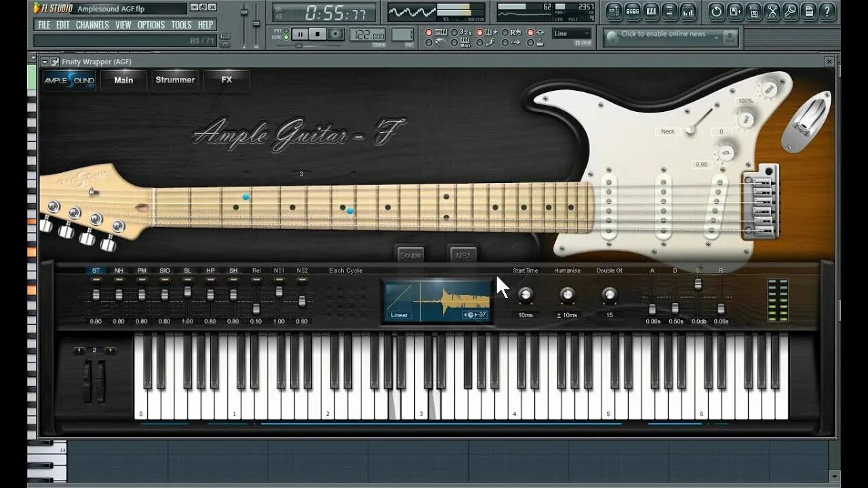
Task: Open the TOOLS menu
Action: point(181,24)
